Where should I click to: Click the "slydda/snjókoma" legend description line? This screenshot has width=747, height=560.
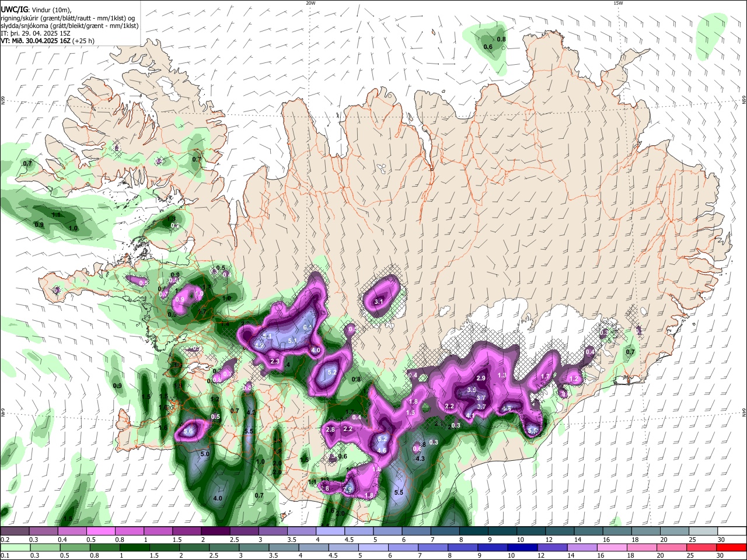point(69,26)
